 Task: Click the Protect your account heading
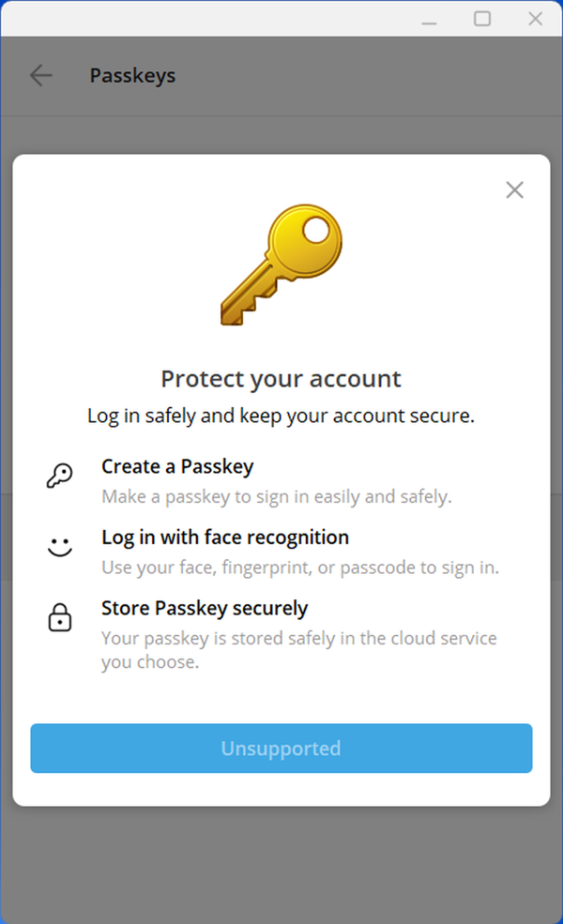click(x=281, y=379)
